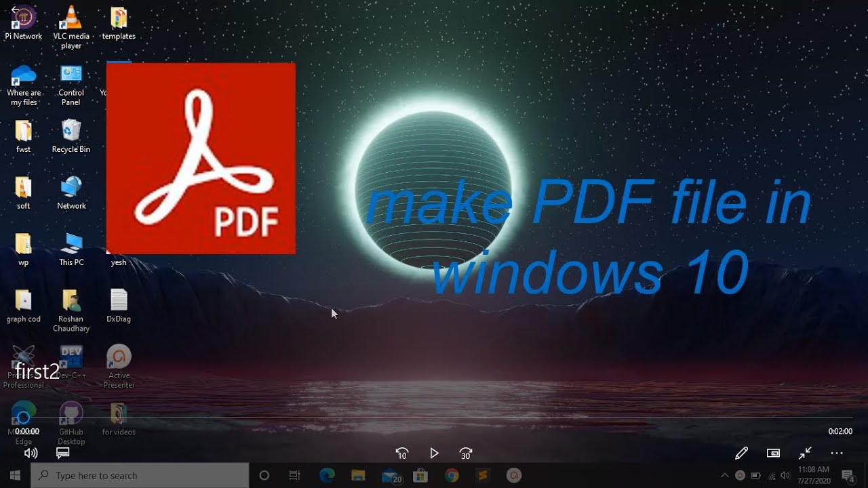
Task: Select the Network desktop icon
Action: 71,192
